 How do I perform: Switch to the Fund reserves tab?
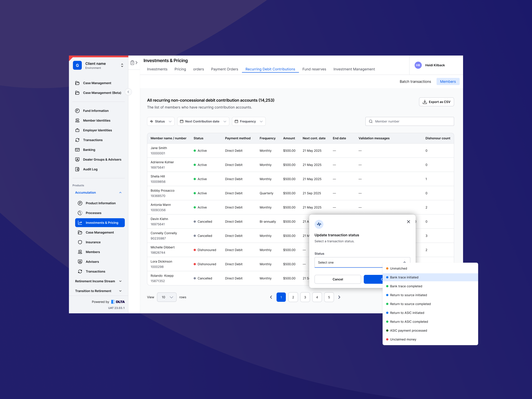[314, 69]
